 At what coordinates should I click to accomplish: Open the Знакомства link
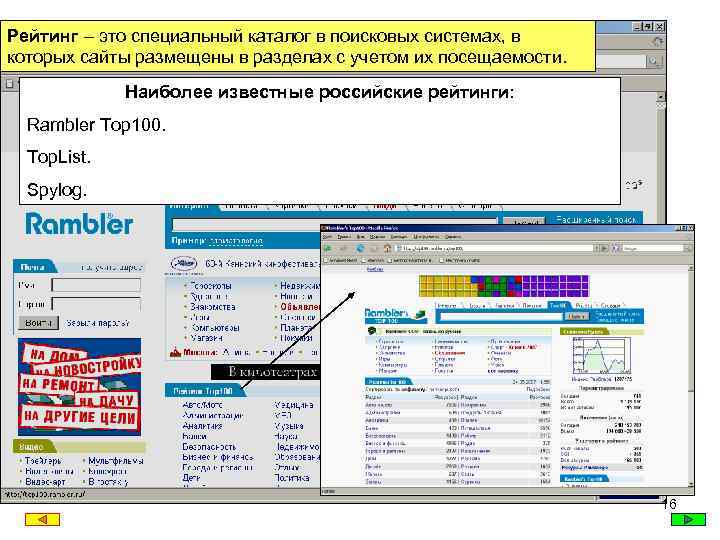coord(213,307)
